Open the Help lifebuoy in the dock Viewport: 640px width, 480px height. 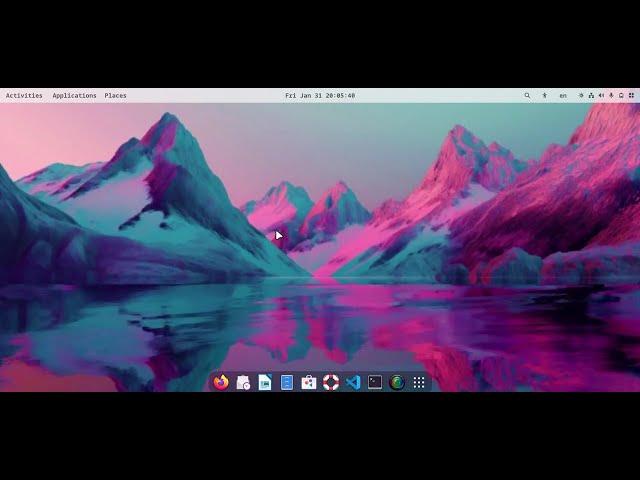(331, 382)
